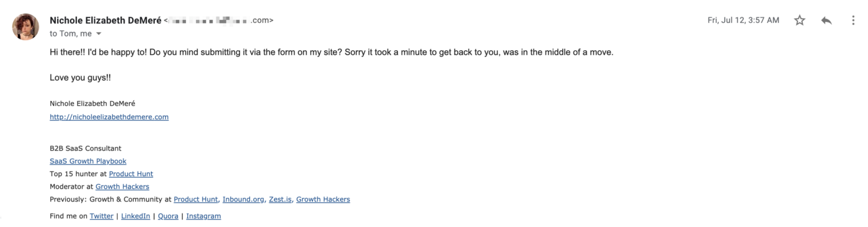This screenshot has width=868, height=227.
Task: Open the three-dot more options menu
Action: 854,20
